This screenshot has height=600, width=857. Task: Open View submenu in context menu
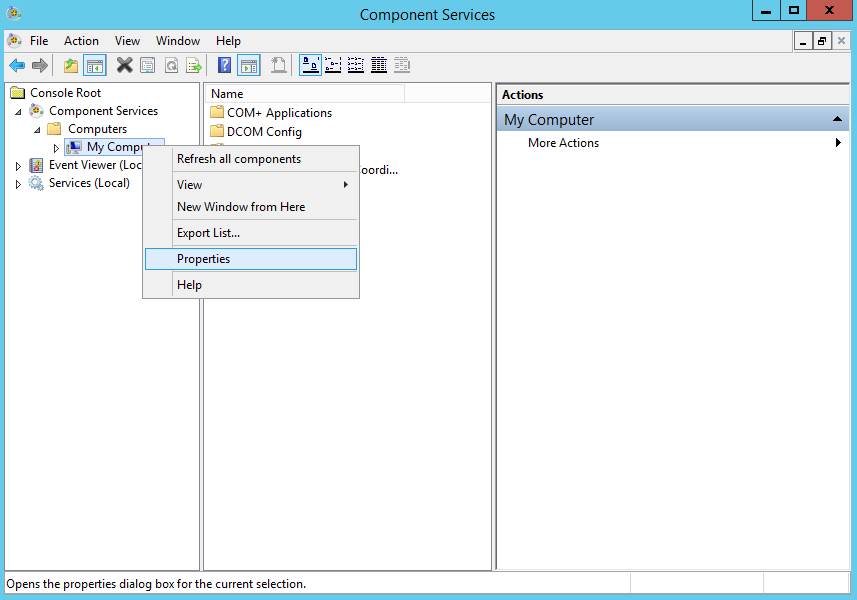(251, 185)
